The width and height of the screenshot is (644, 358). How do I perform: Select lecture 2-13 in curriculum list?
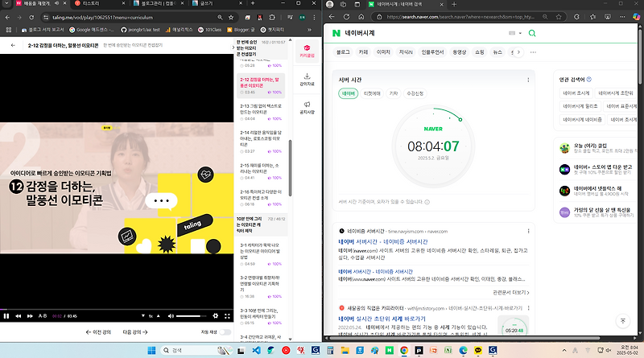[261, 112]
